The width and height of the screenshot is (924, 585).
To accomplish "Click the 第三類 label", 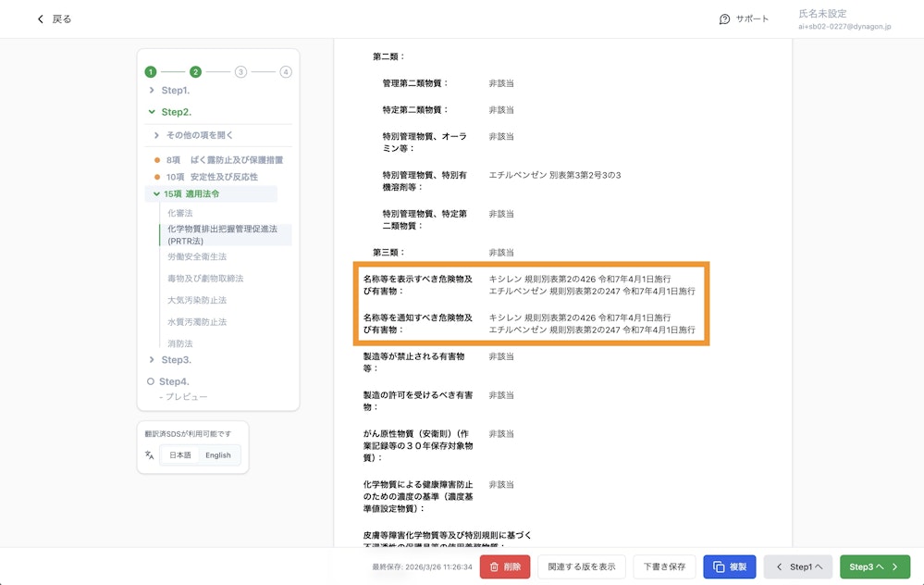I will [388, 253].
